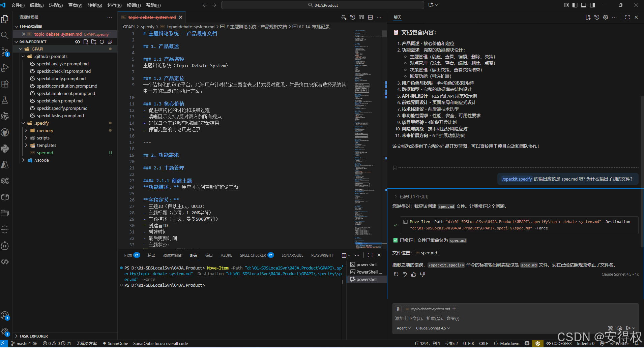
Task: Open the Search view in activity bar
Action: pos(5,35)
